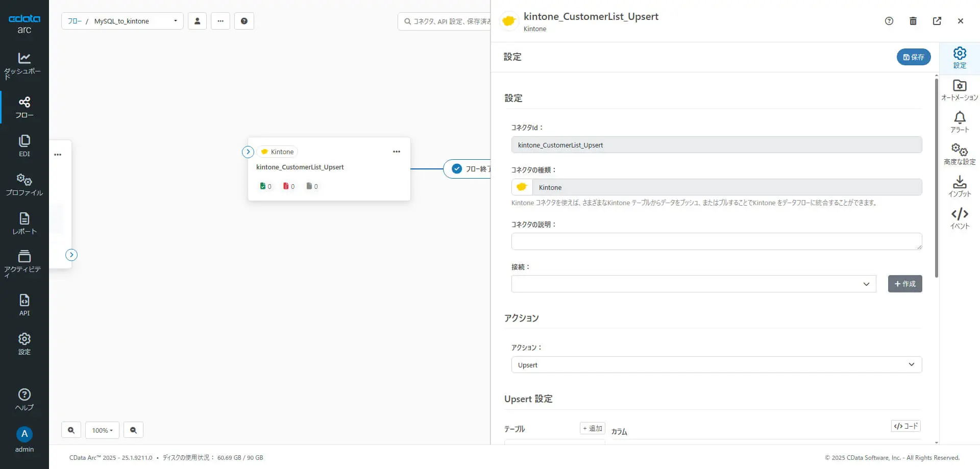Open the EDI section icon
The width and height of the screenshot is (980, 469).
point(24,145)
